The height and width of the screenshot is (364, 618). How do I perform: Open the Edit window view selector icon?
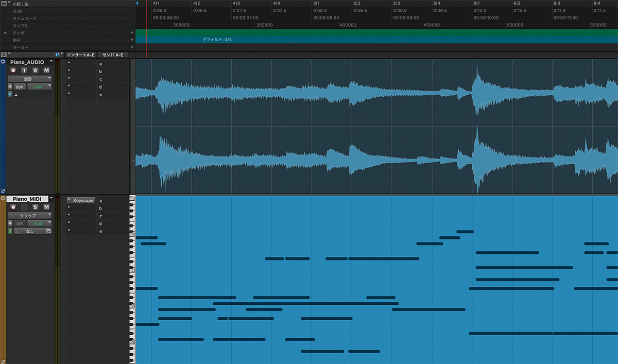coord(5,55)
